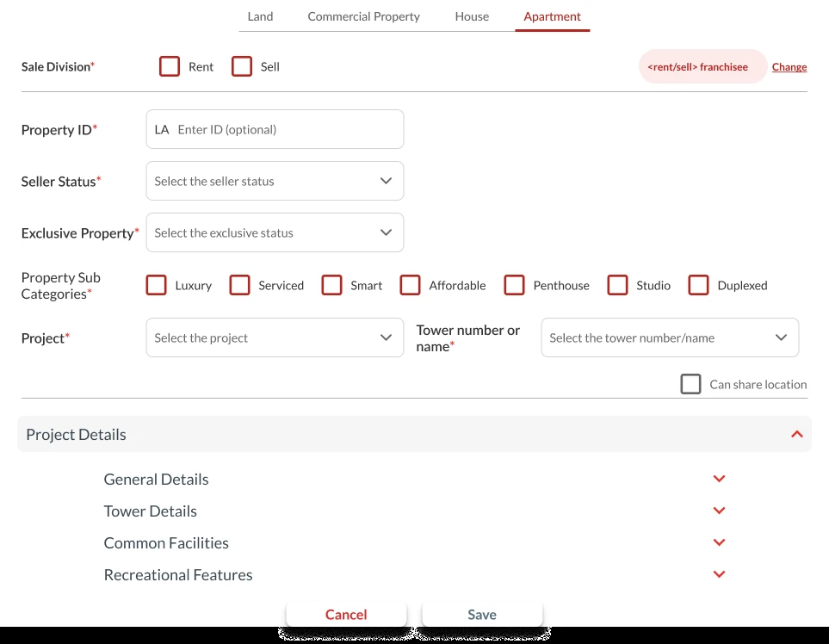The image size is (829, 644).
Task: Check the Affordable sub category
Action: click(x=410, y=285)
